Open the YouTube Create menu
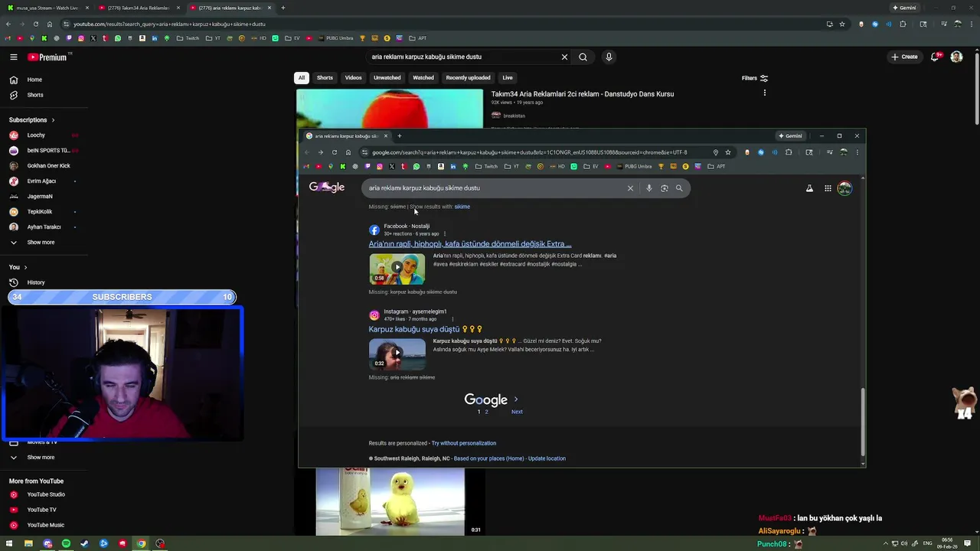The height and width of the screenshot is (551, 980). coord(904,57)
